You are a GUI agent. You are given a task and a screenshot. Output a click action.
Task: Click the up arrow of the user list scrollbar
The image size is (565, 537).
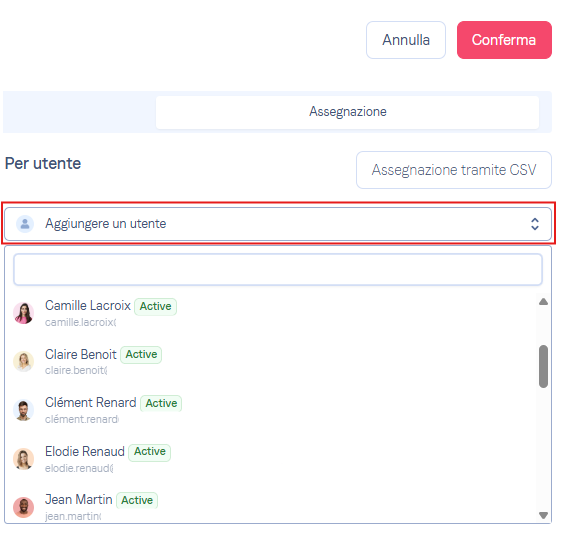point(543,302)
